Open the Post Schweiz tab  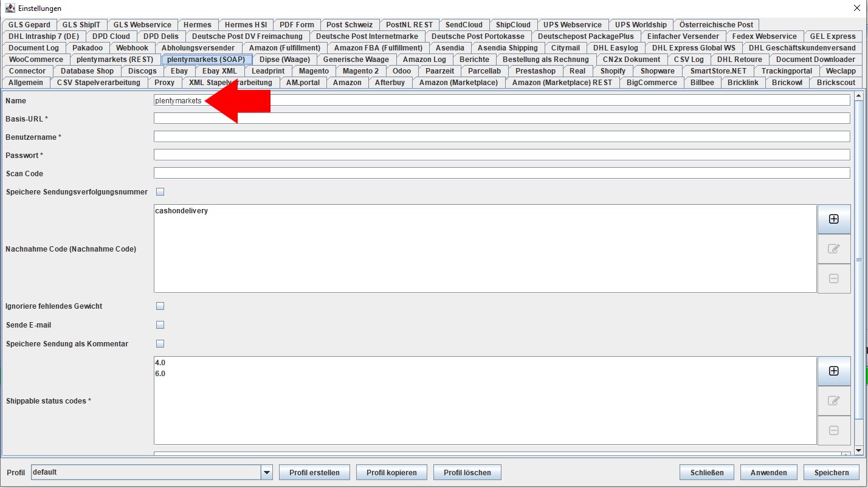pos(350,25)
